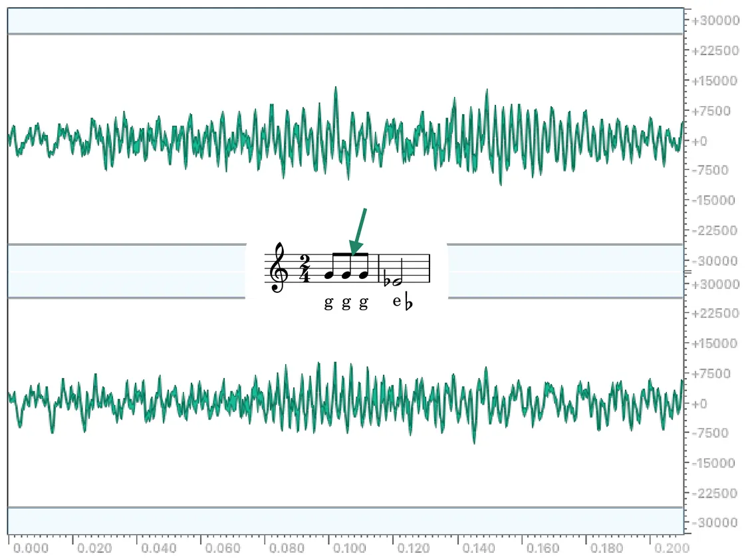
Task: Click the upper channel's +15000 amplitude label
Action: (714, 81)
